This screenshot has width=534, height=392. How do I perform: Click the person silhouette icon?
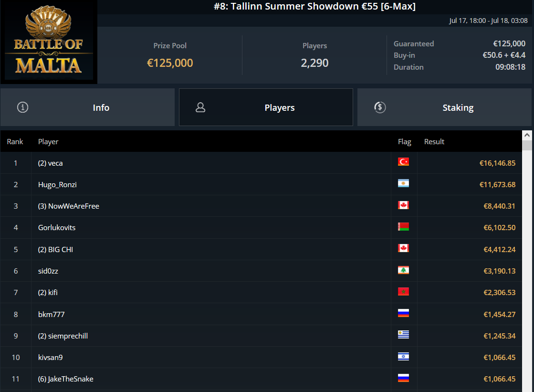200,107
